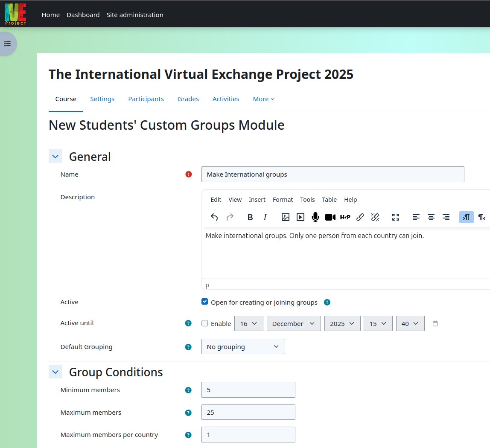Click the IVE Project logo
Image resolution: width=490 pixels, height=448 pixels.
15,15
